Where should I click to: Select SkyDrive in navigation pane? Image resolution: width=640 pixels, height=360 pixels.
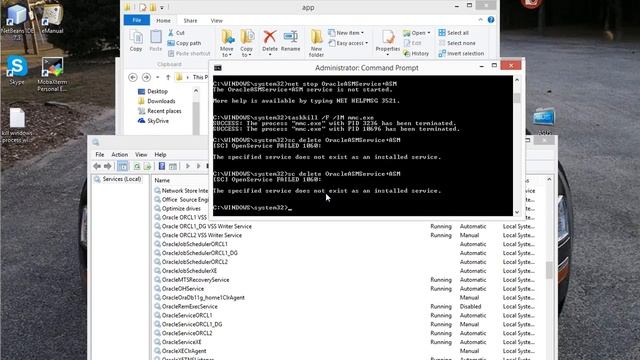(153, 121)
